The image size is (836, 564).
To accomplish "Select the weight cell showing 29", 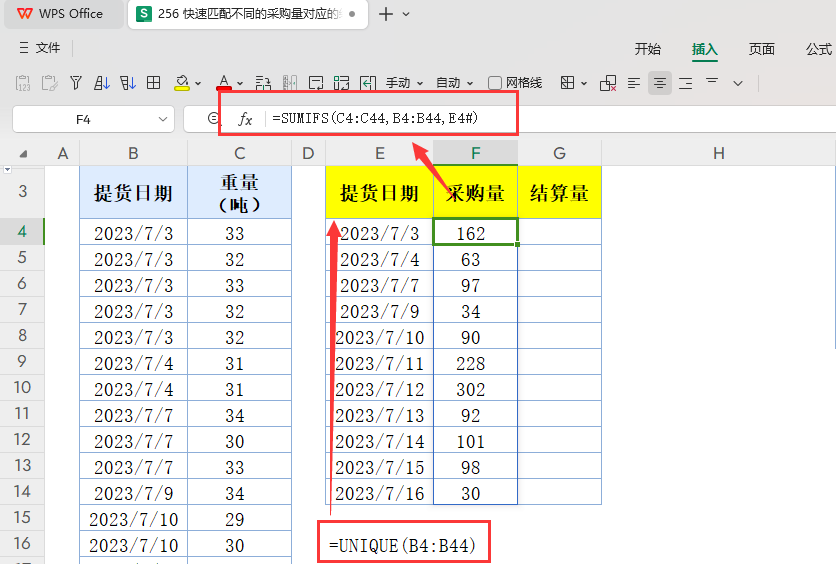I will pos(239,519).
